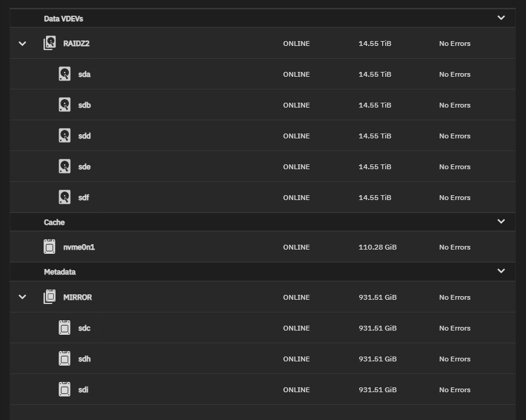Image resolution: width=526 pixels, height=420 pixels.
Task: Select the sdd disk name
Action: tap(85, 136)
